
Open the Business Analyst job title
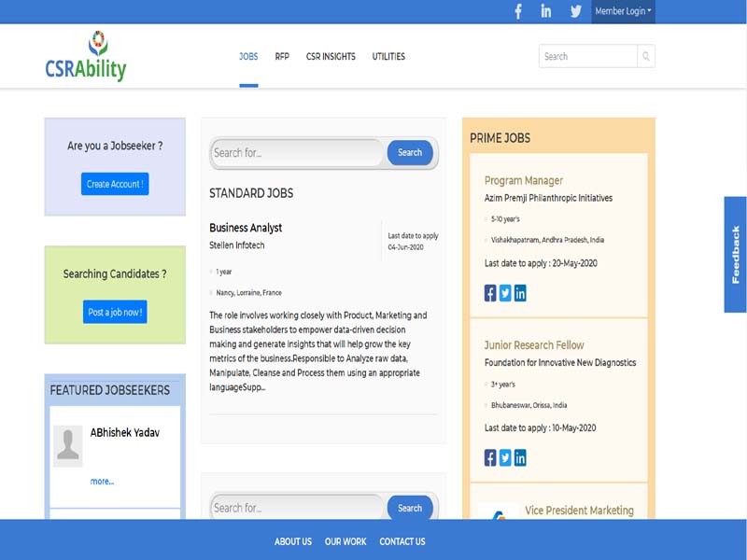click(x=246, y=228)
